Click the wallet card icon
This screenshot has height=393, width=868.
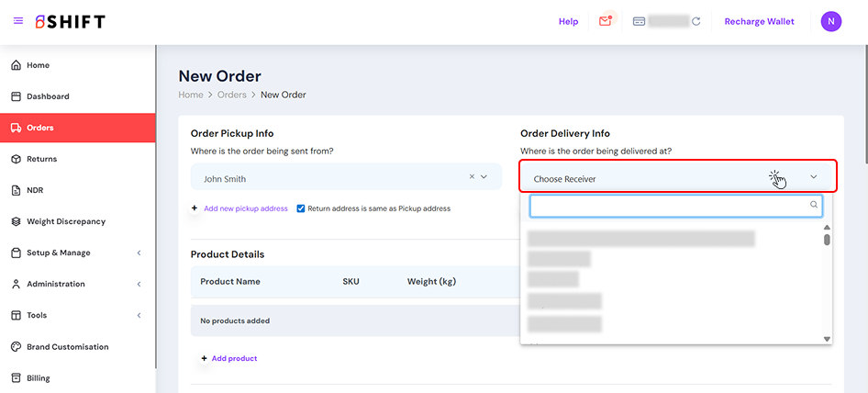[x=639, y=21]
